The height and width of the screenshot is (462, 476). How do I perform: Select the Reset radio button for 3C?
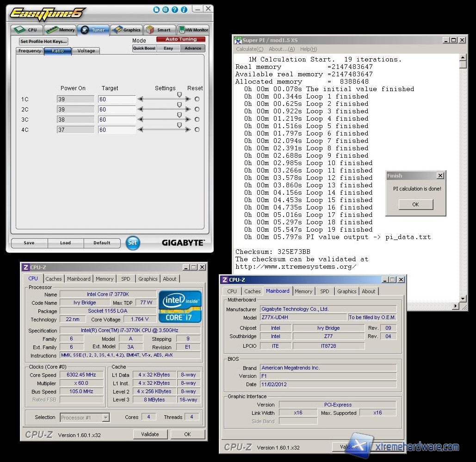197,120
